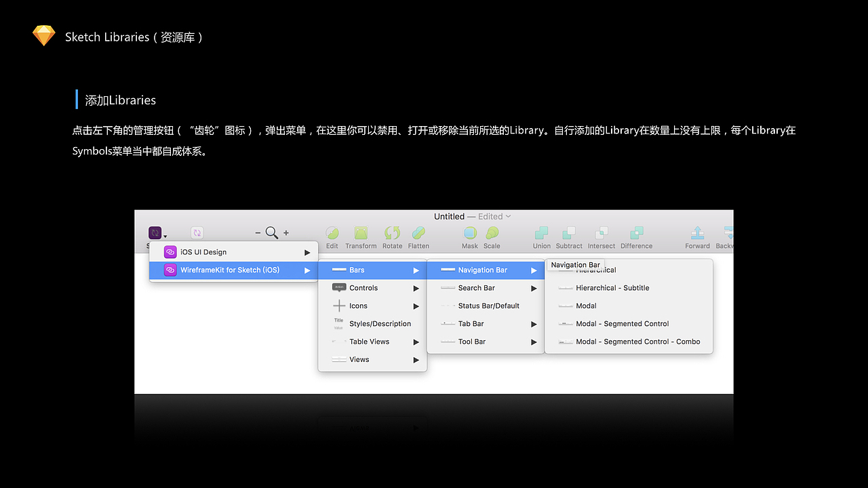The width and height of the screenshot is (868, 488).
Task: Open the purple Symbols insert icon
Action: click(155, 232)
